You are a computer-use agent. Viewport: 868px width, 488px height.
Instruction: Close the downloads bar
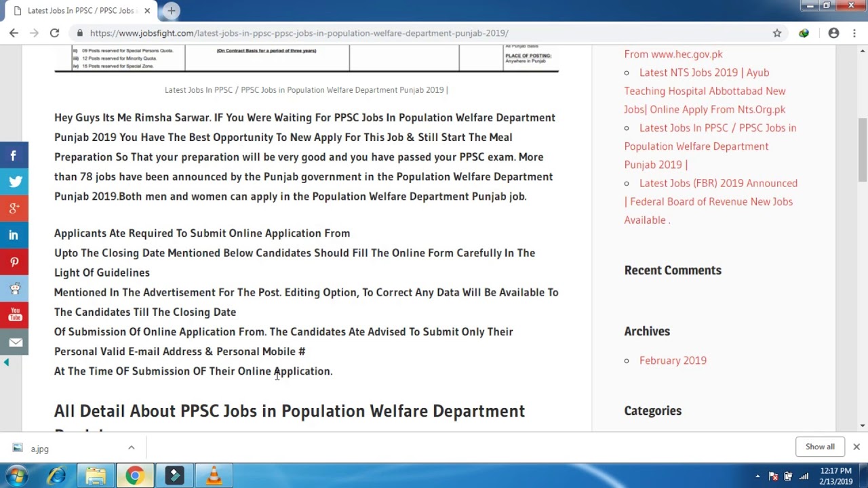pos(856,447)
